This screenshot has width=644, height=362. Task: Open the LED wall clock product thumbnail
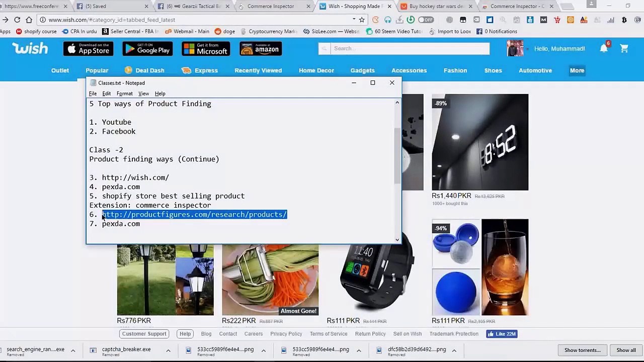480,142
